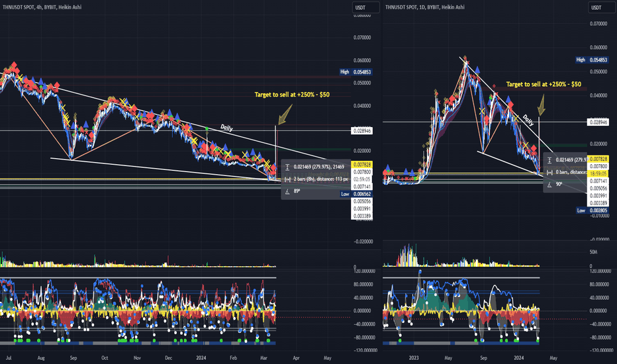Click the THNUSDT SPOT 4h chart title

point(42,7)
